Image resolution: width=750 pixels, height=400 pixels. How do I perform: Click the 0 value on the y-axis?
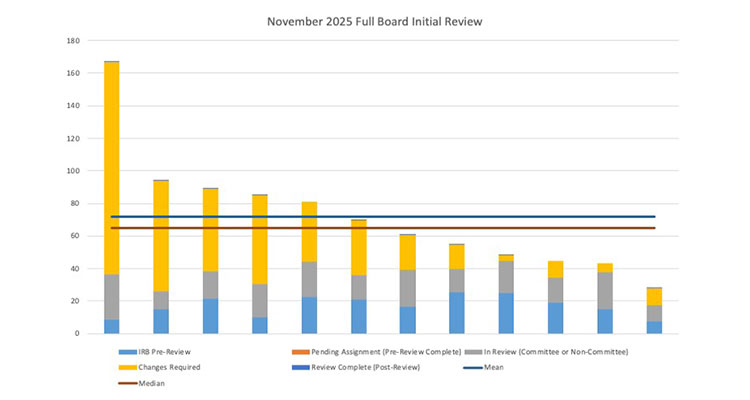77,333
